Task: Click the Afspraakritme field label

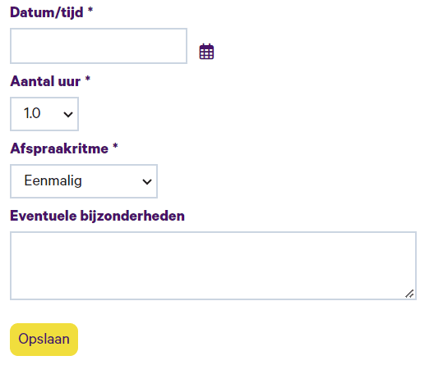Action: 59,149
